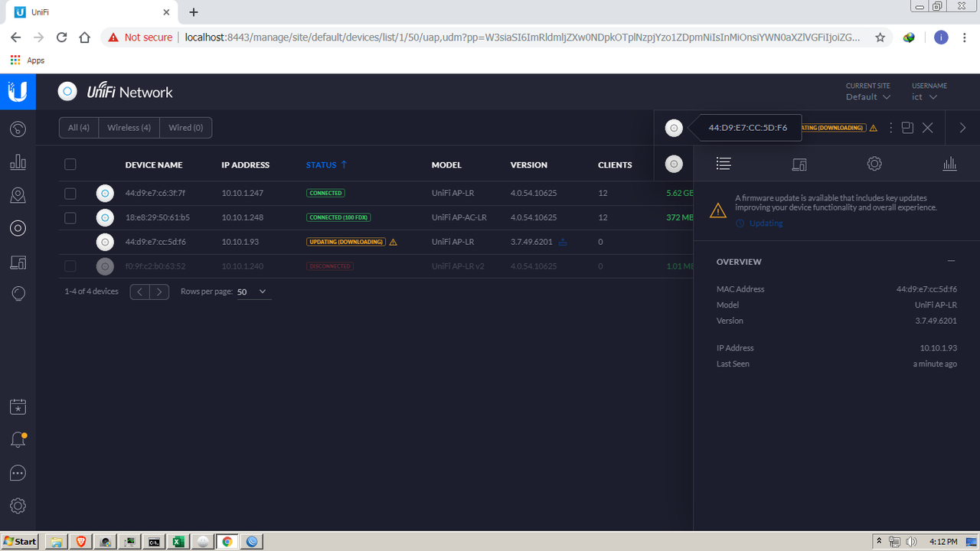Select the Wired (0) filter tab
980x551 pixels.
pos(185,128)
